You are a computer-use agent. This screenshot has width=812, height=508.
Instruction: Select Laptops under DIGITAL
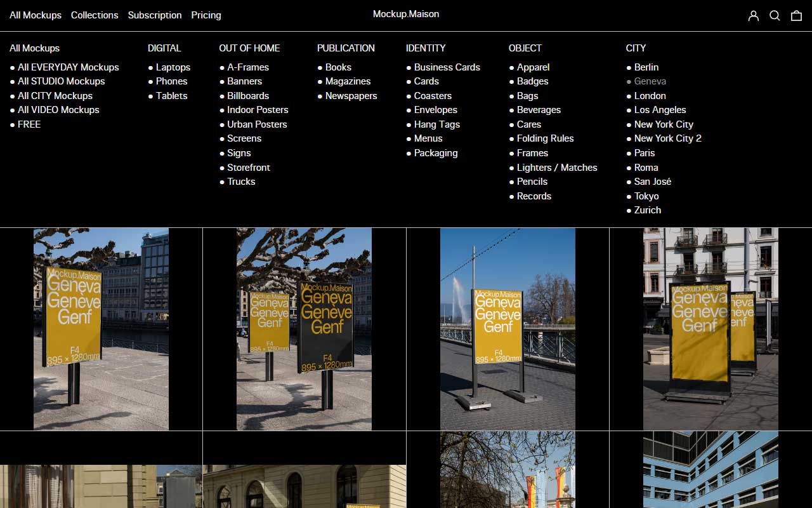click(173, 67)
